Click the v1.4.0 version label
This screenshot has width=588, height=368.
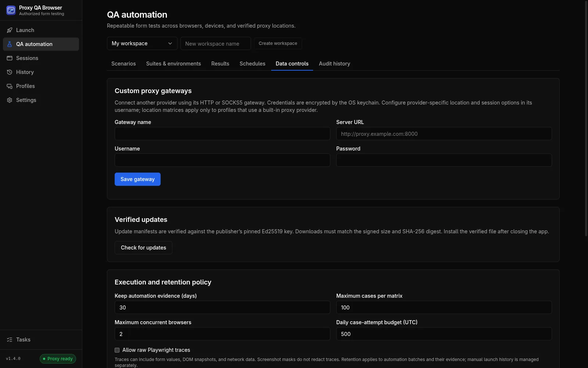[x=13, y=359]
